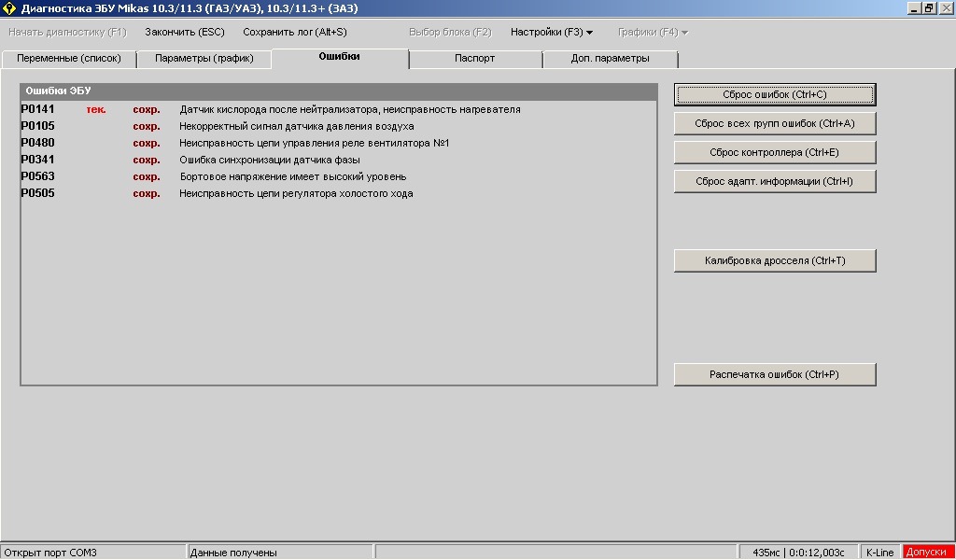Click description Некорректный сигнал датчика давления воздуха

click(296, 127)
